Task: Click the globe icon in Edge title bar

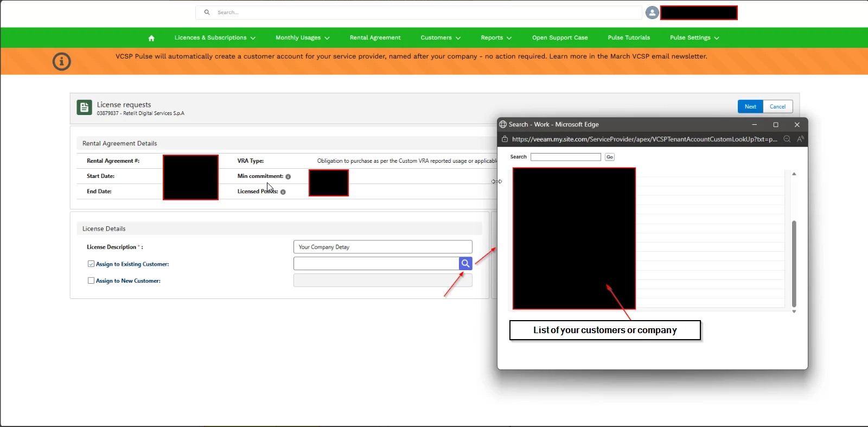Action: (x=503, y=124)
